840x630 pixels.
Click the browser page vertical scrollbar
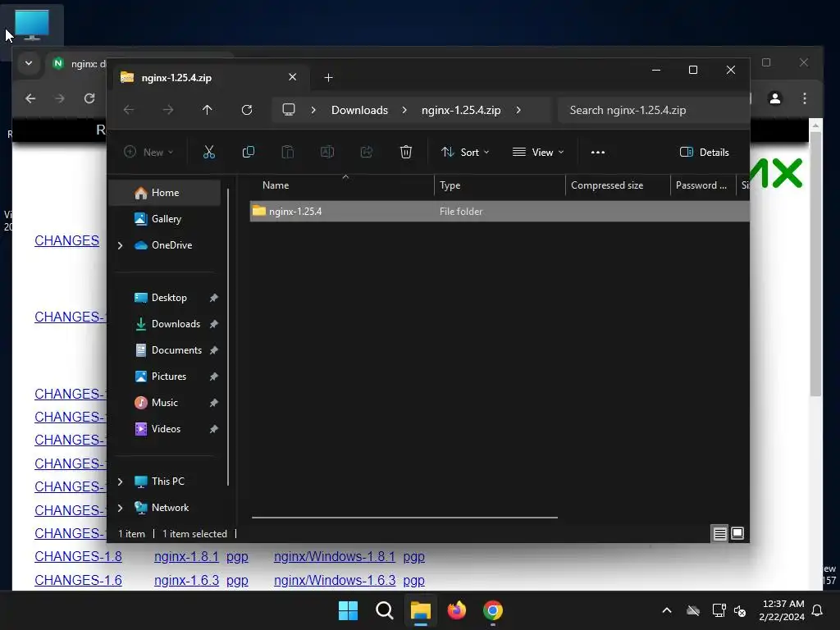point(815,262)
